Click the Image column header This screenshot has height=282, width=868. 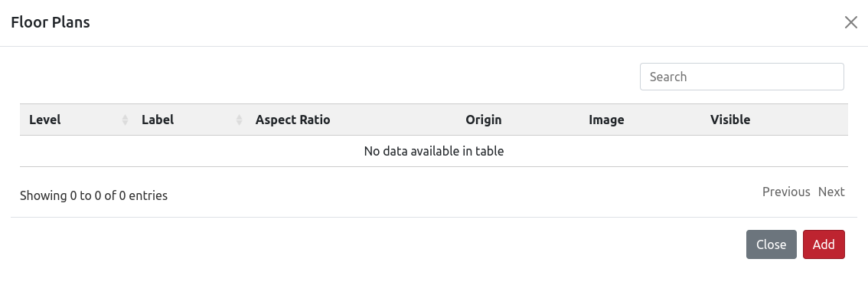606,120
